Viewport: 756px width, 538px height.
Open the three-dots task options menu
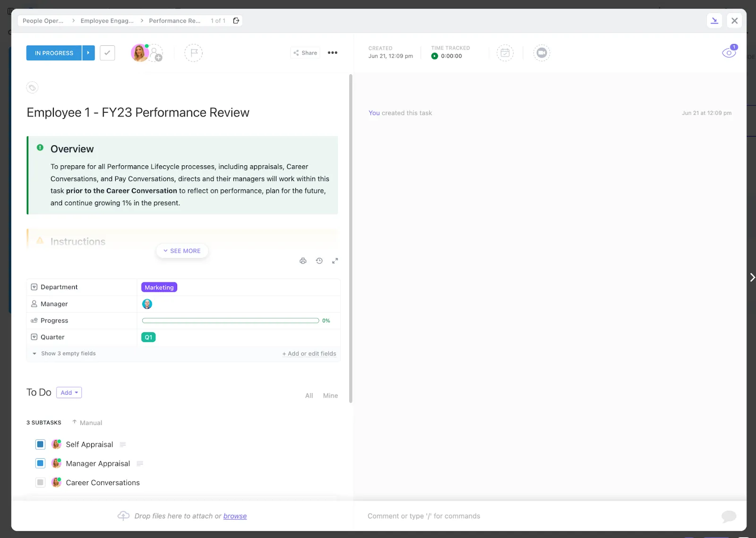coord(333,53)
